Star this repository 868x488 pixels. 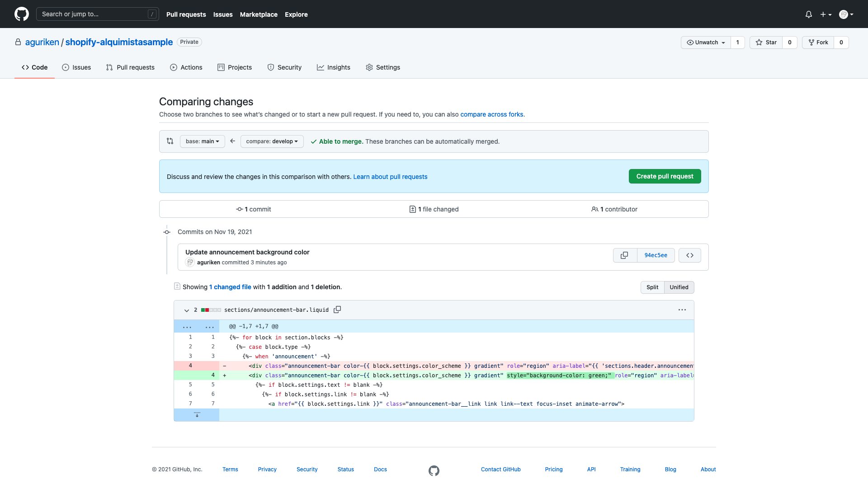click(x=766, y=42)
